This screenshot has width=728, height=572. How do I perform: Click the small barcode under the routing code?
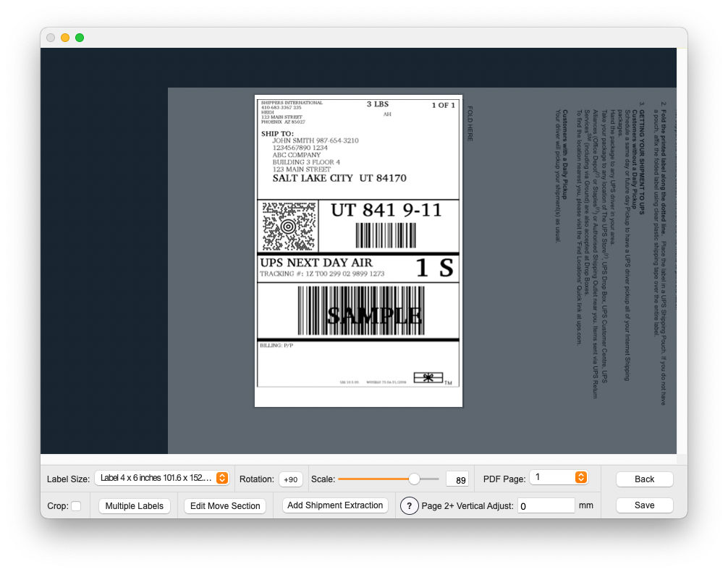tap(386, 235)
